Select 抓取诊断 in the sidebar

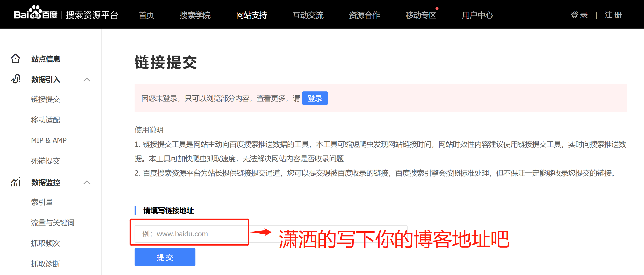[46, 264]
